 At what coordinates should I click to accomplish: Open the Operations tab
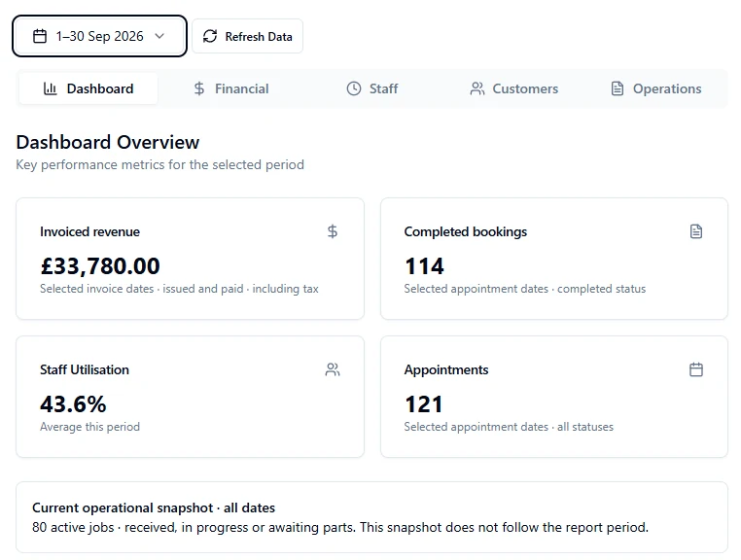pyautogui.click(x=656, y=88)
